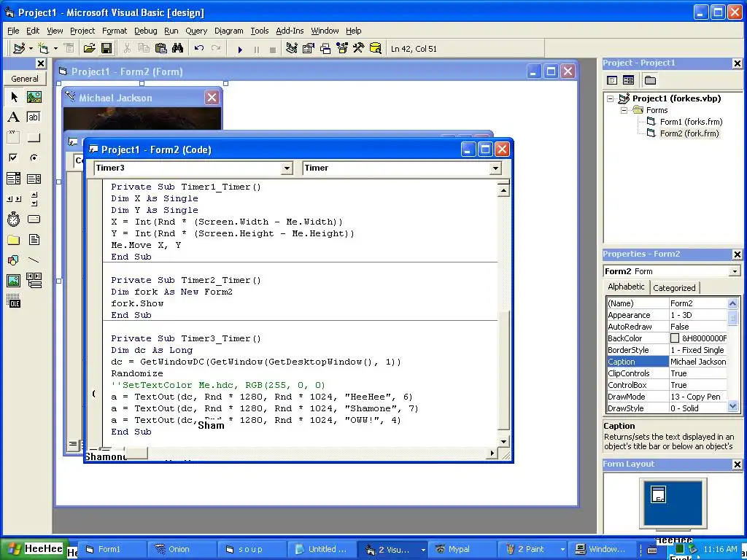The width and height of the screenshot is (747, 560).
Task: Select the HScrollBar control tool
Action: pos(14,199)
